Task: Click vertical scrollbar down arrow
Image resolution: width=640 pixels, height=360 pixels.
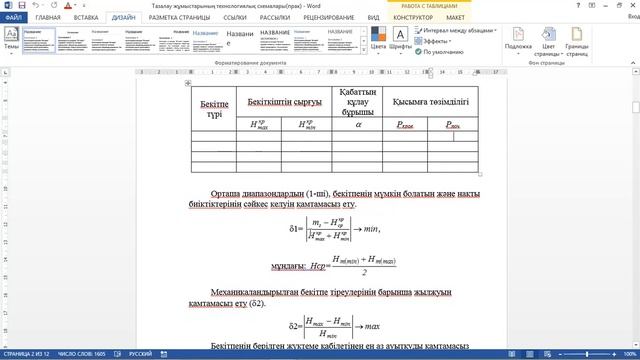Action: pyautogui.click(x=636, y=345)
